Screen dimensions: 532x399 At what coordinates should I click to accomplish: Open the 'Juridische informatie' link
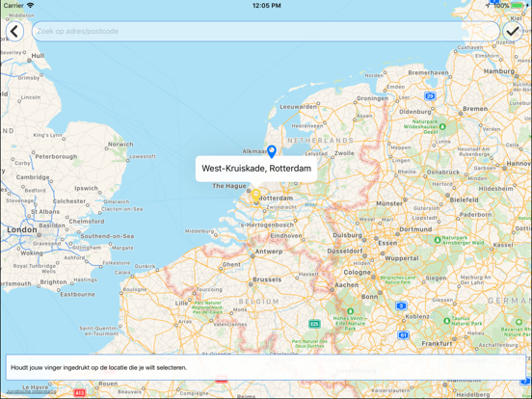pyautogui.click(x=31, y=391)
